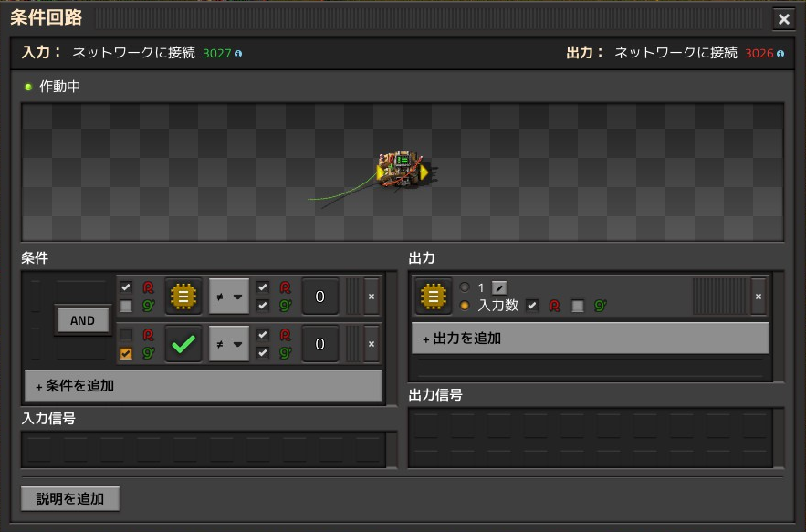Screen dimensions: 806x532
Task: Click the info icon next to output network 3026
Action: (780, 54)
